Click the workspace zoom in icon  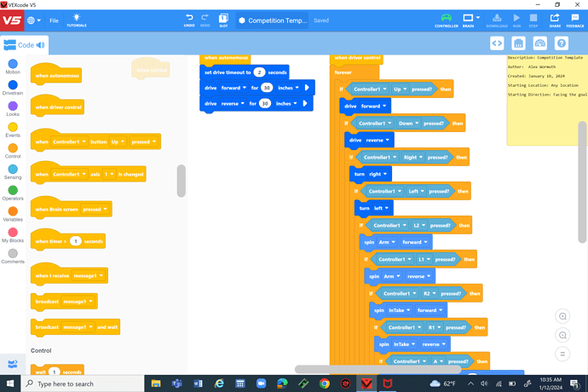point(562,316)
